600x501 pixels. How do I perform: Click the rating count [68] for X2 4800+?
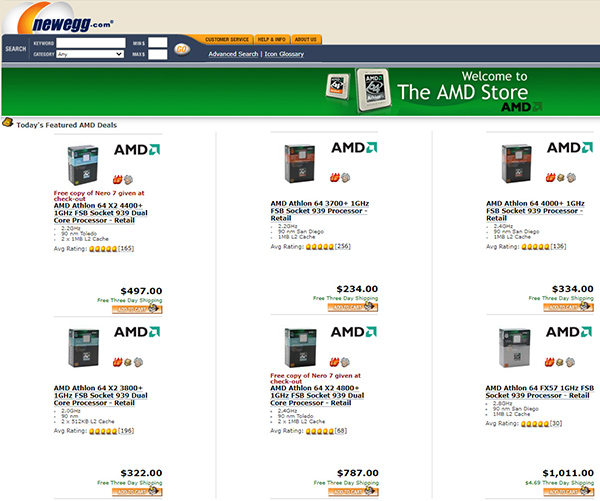click(341, 431)
